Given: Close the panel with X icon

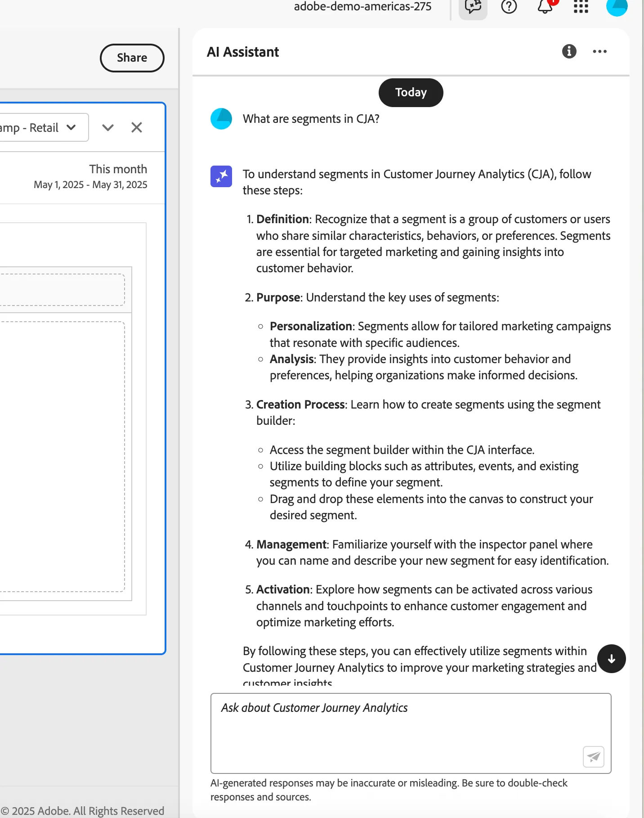Looking at the screenshot, I should 137,127.
